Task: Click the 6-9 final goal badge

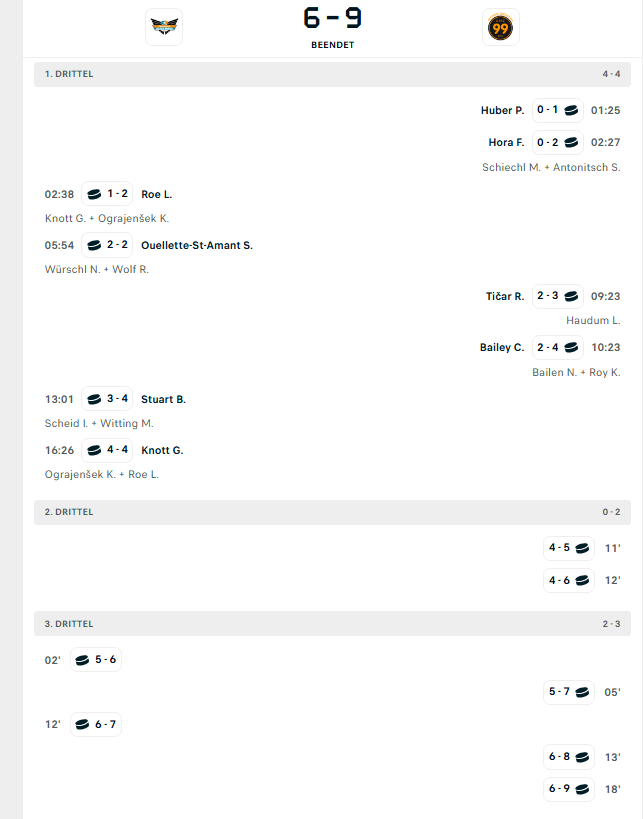Action: coord(569,789)
